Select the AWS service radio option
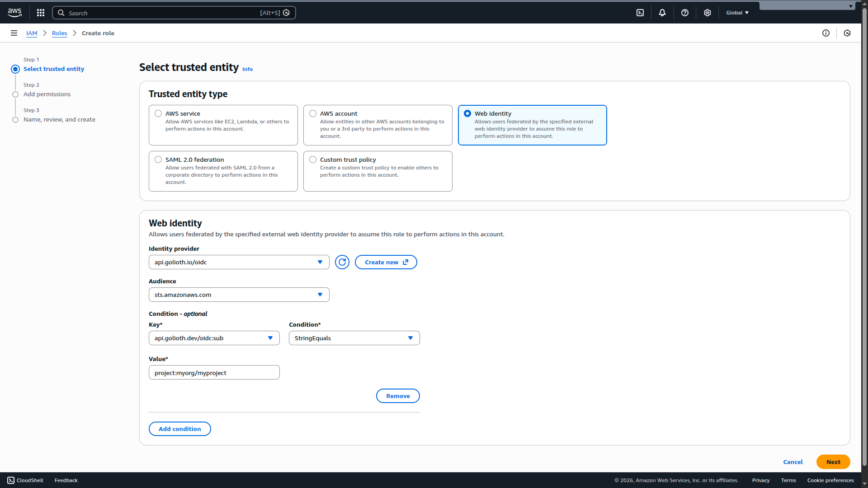 pyautogui.click(x=158, y=113)
